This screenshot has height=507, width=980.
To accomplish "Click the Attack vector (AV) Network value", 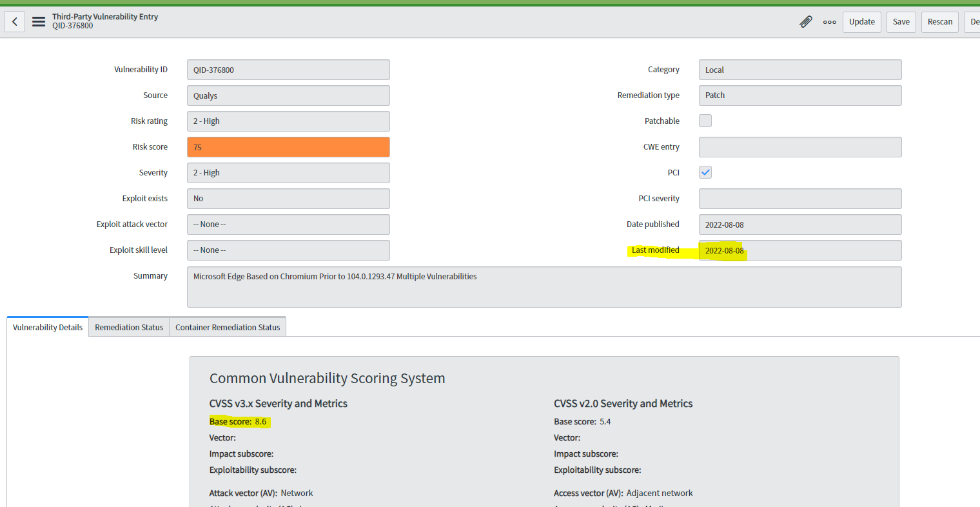I will pyautogui.click(x=297, y=493).
